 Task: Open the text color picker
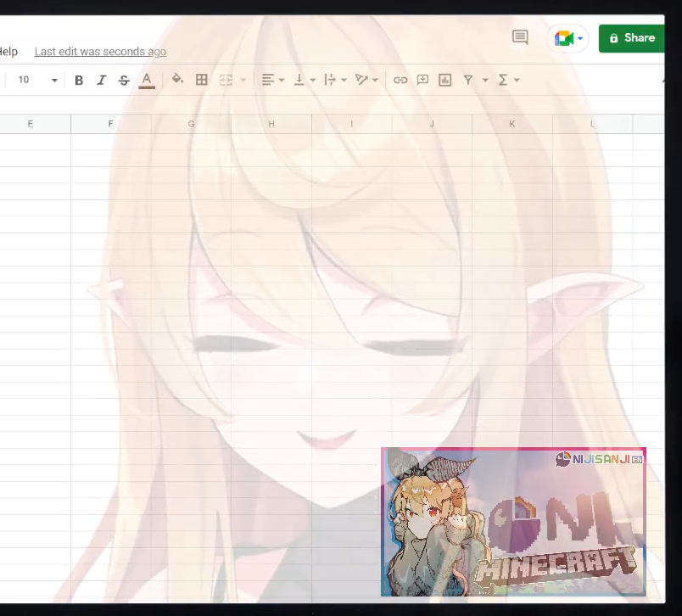[147, 80]
